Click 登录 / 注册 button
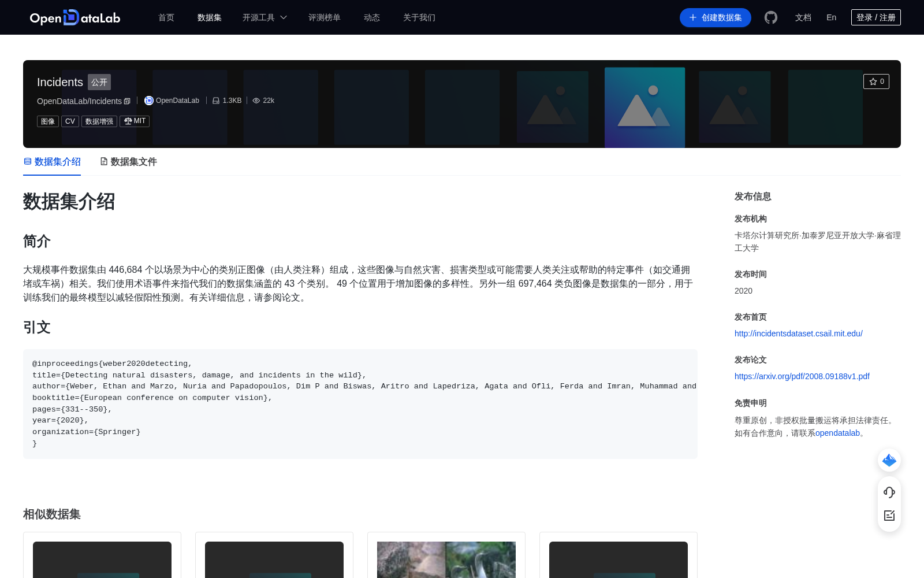Image resolution: width=924 pixels, height=578 pixels. click(876, 17)
